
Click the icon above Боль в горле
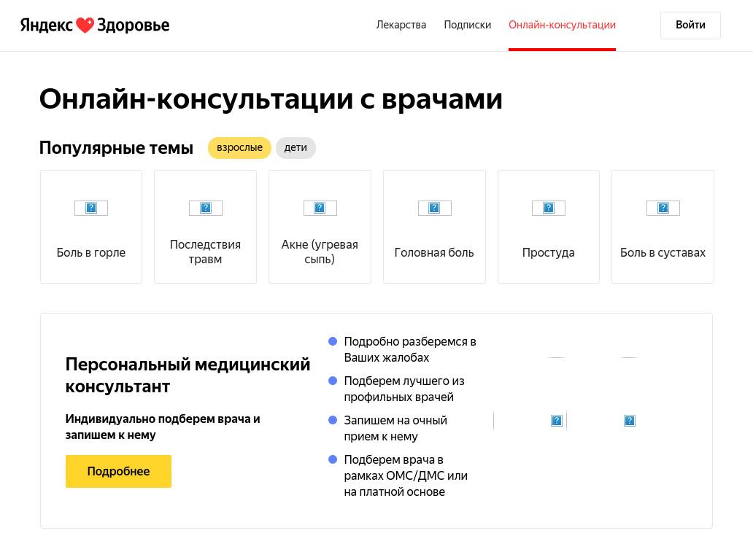point(91,208)
